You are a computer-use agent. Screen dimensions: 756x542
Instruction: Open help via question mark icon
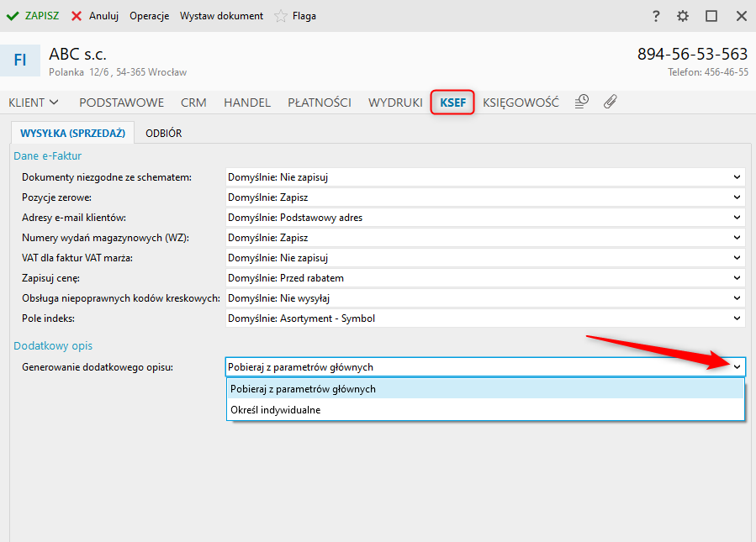656,16
